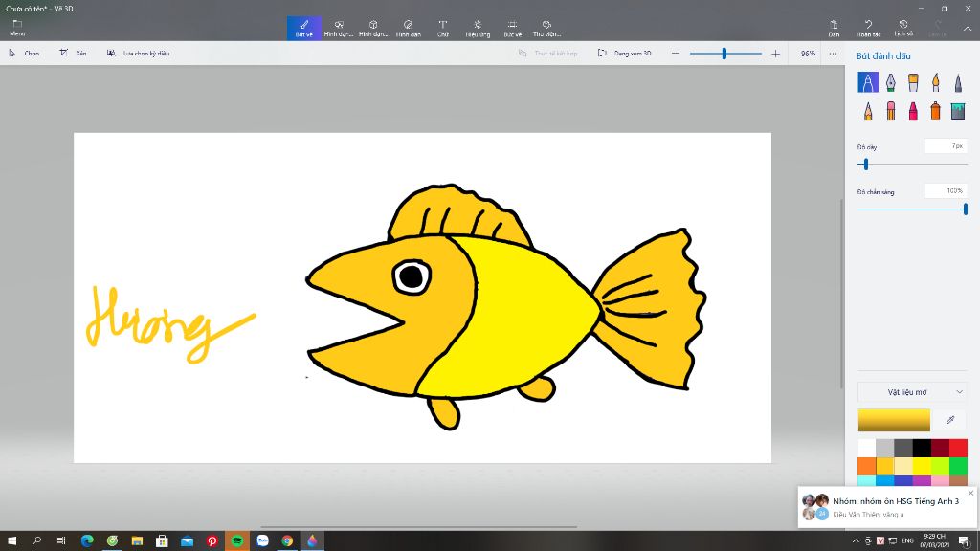980x551 pixels.
Task: Open the Bức vẽ canvas tab
Action: 513,28
